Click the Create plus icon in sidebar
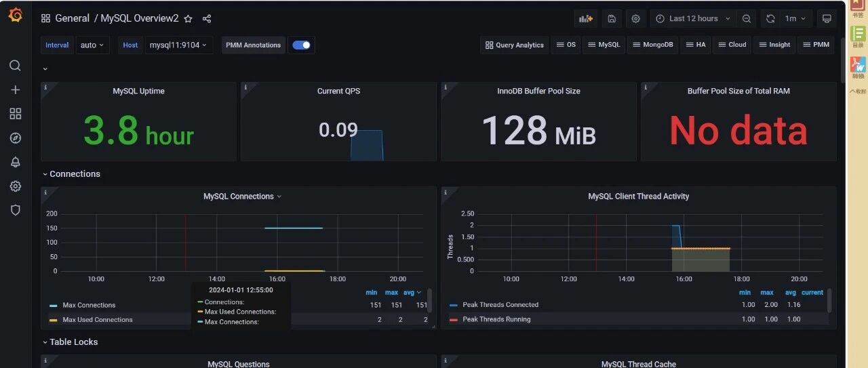This screenshot has width=868, height=368. click(15, 89)
